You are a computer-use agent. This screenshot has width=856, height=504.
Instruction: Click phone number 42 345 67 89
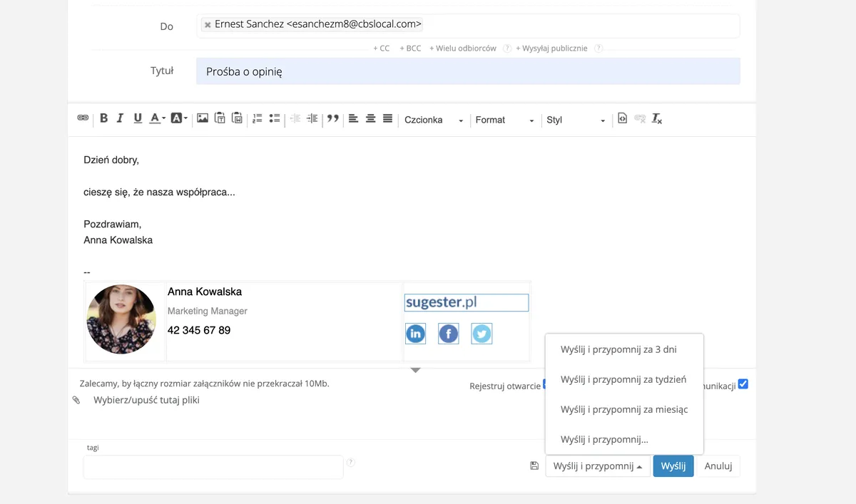tap(199, 330)
